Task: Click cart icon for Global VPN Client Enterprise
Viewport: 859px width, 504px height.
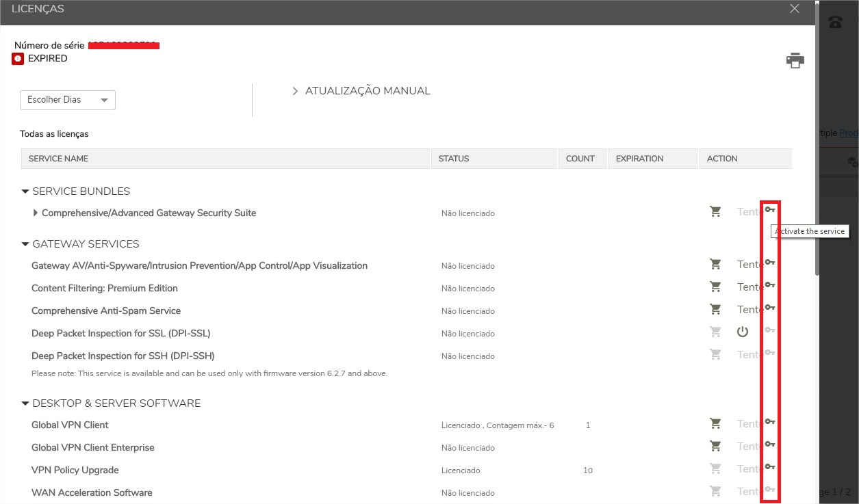Action: [716, 446]
